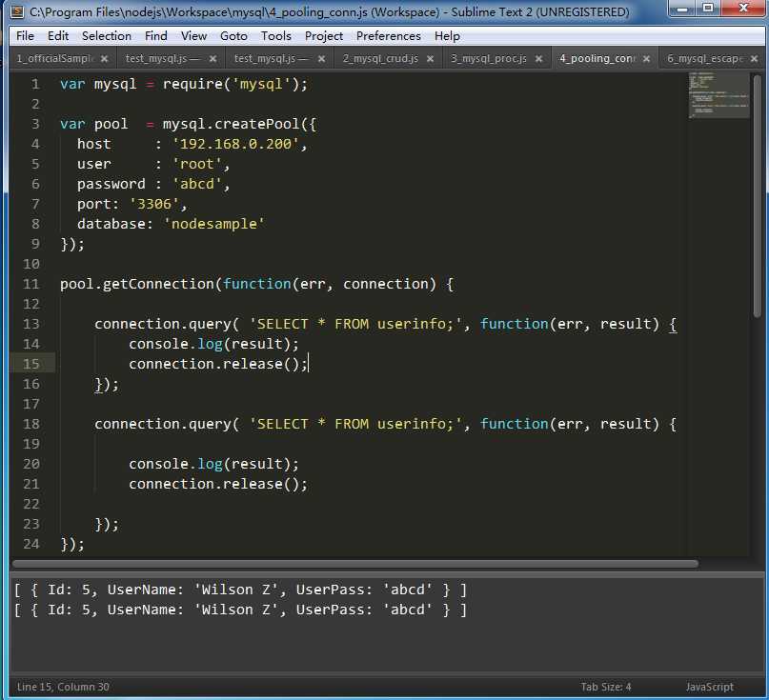The width and height of the screenshot is (769, 700).
Task: Close the first test_mysql.js tab
Action: (x=212, y=59)
